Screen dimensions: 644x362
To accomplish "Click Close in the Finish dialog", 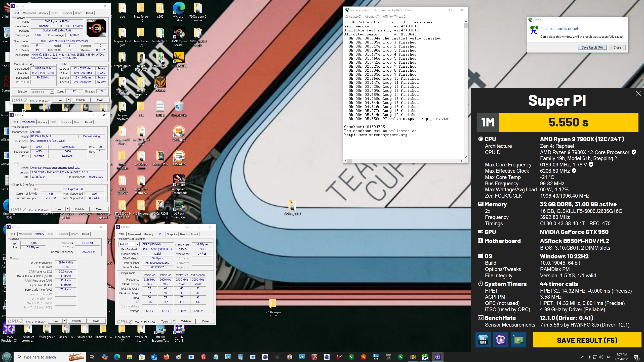I will [x=617, y=48].
